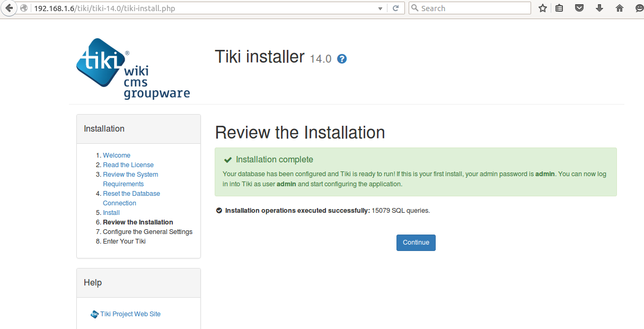Click the Tiki installer title text
644x329 pixels.
tap(260, 57)
